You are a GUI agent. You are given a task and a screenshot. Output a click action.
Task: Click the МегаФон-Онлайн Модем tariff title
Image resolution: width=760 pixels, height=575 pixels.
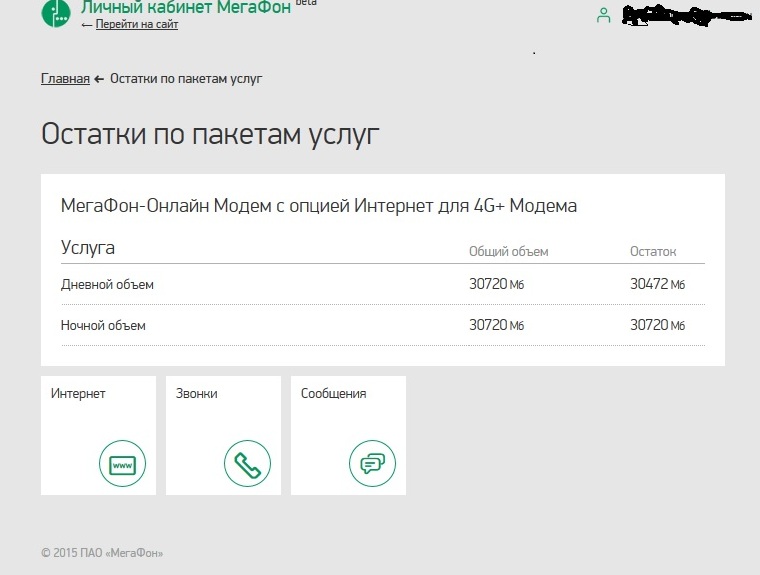(319, 206)
